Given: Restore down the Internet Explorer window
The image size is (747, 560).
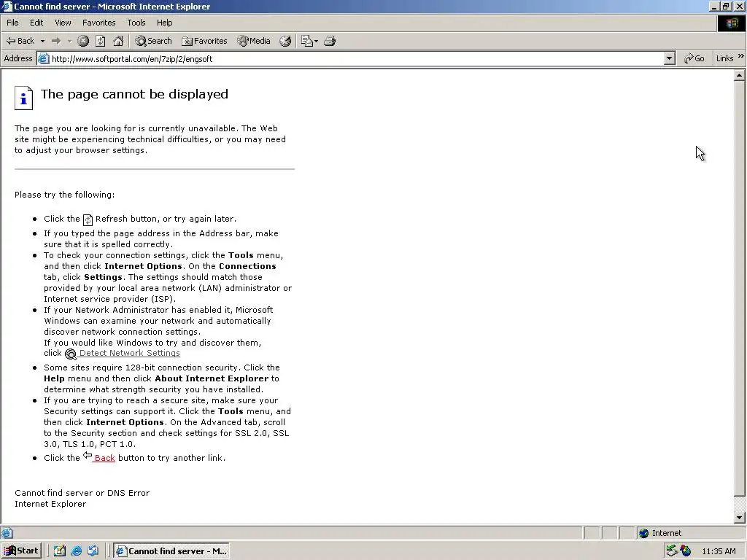Looking at the screenshot, I should [726, 6].
